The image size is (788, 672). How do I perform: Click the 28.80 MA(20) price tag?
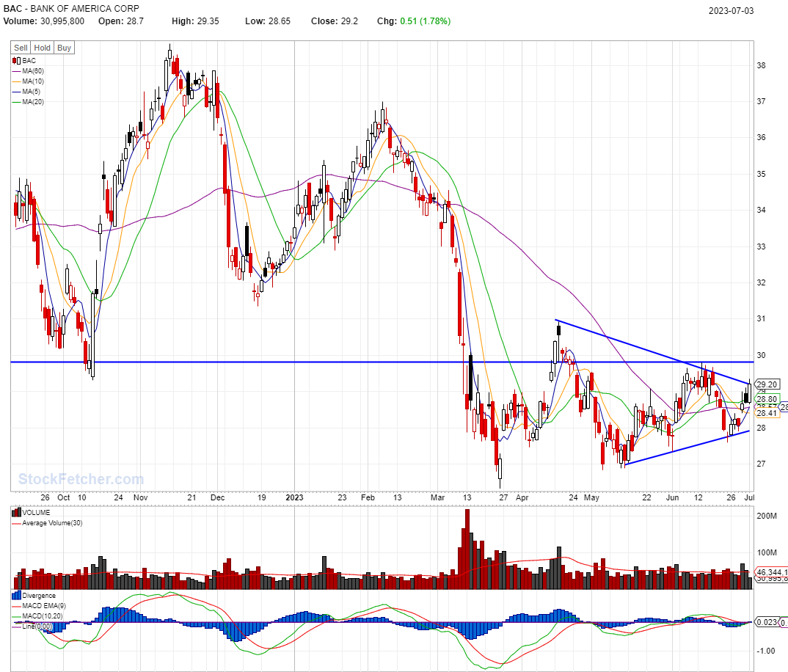pos(767,399)
